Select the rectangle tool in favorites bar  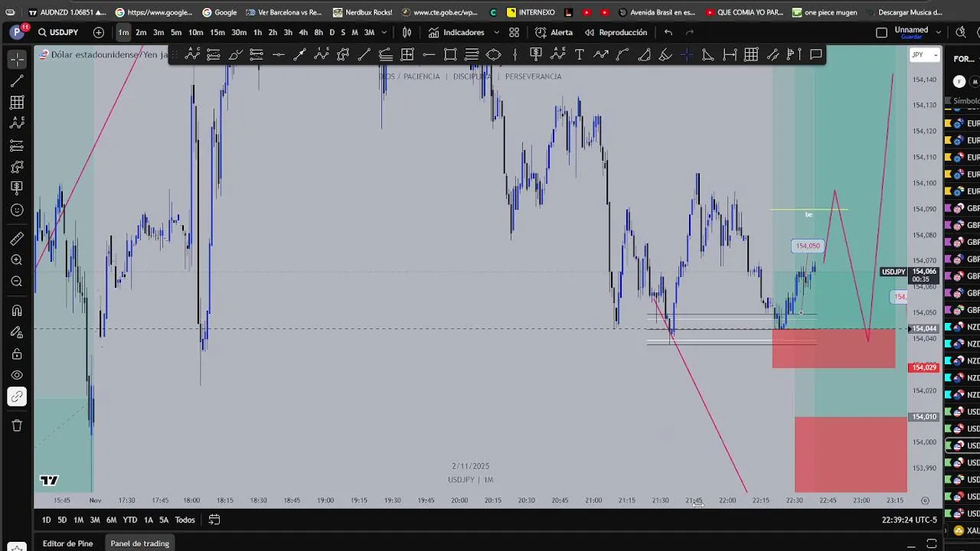(450, 54)
